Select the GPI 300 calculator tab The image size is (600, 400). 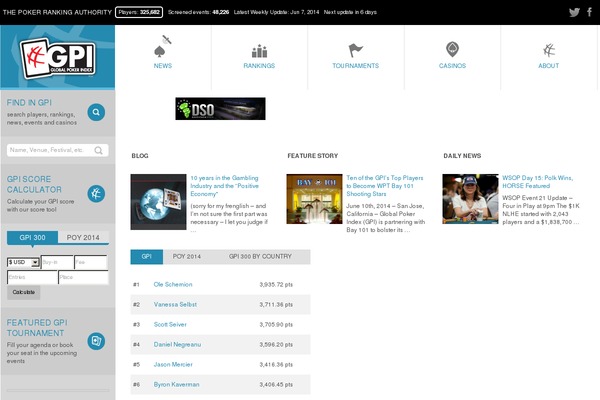click(33, 237)
